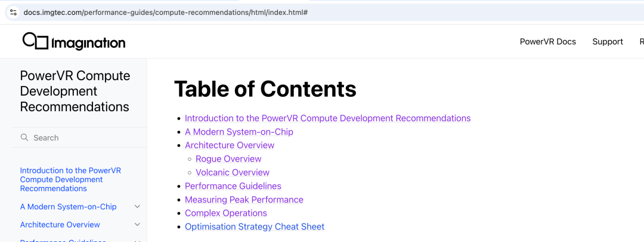Select sidebar Introduction to PowerVR Compute item

coord(70,179)
